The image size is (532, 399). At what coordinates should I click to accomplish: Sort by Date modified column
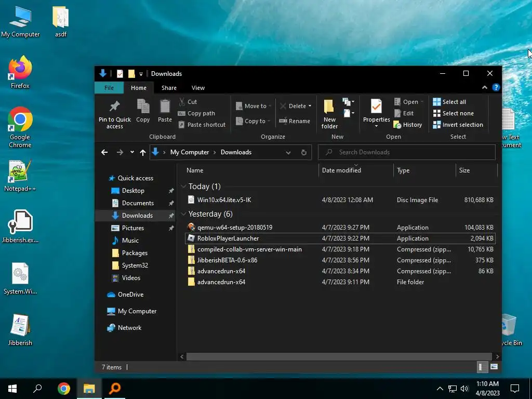356,170
